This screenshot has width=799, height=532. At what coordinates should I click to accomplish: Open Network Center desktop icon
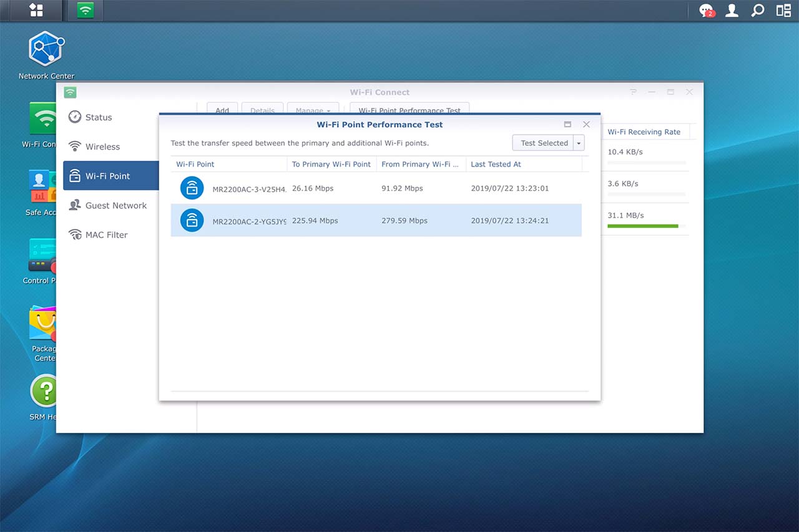[46, 55]
